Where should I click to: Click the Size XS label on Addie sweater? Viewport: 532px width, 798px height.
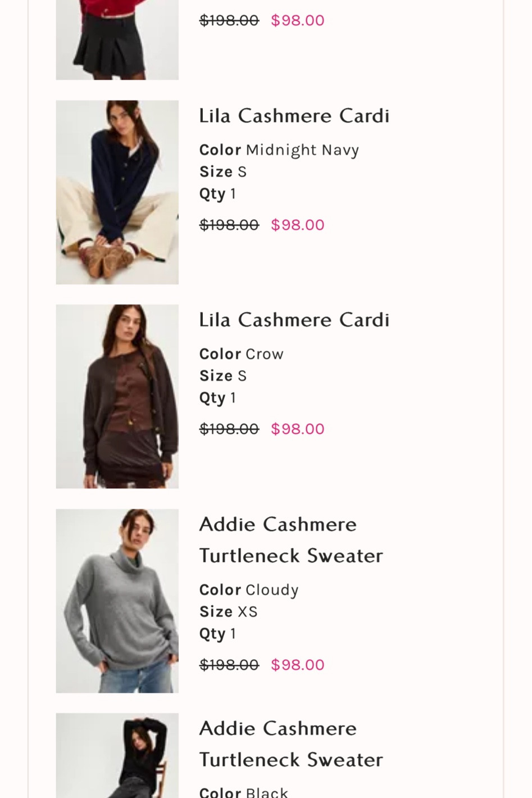pos(228,611)
